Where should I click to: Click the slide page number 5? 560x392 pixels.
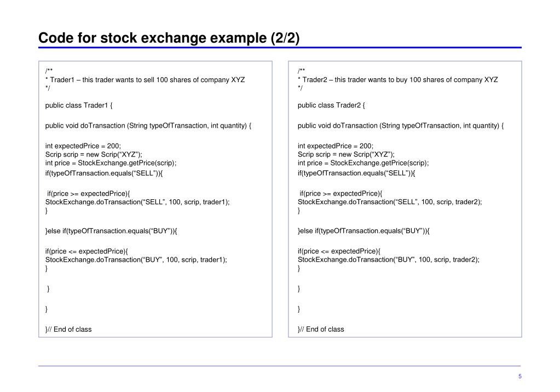519,376
